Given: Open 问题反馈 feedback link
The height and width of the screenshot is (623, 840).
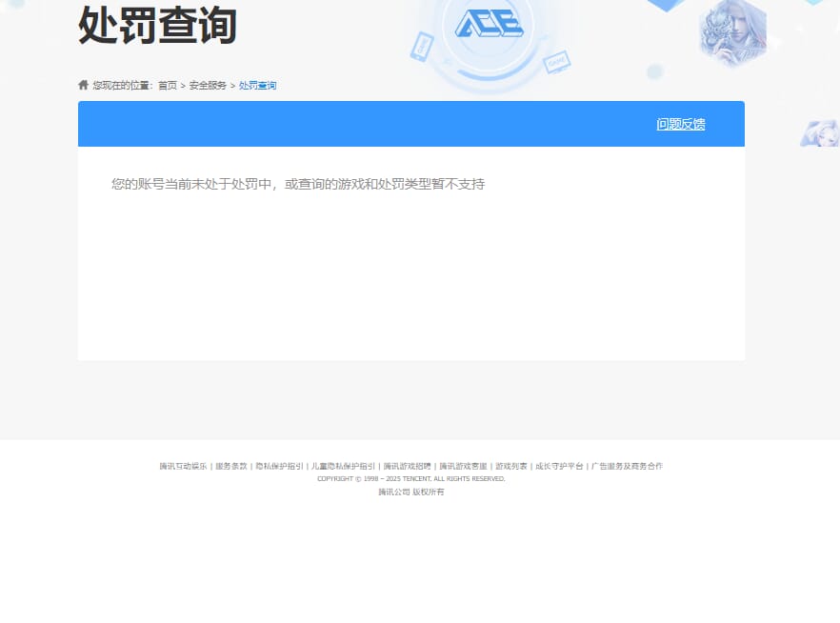Looking at the screenshot, I should click(x=680, y=124).
